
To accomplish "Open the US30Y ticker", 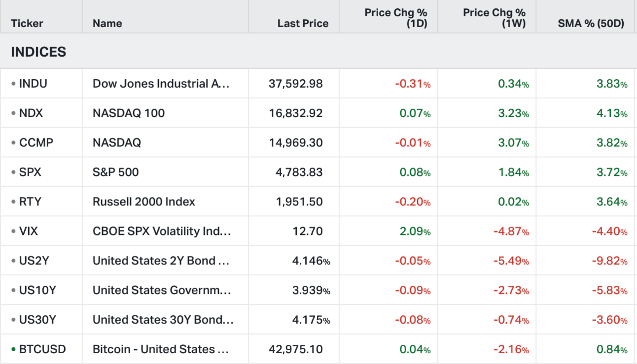I will coord(37,320).
